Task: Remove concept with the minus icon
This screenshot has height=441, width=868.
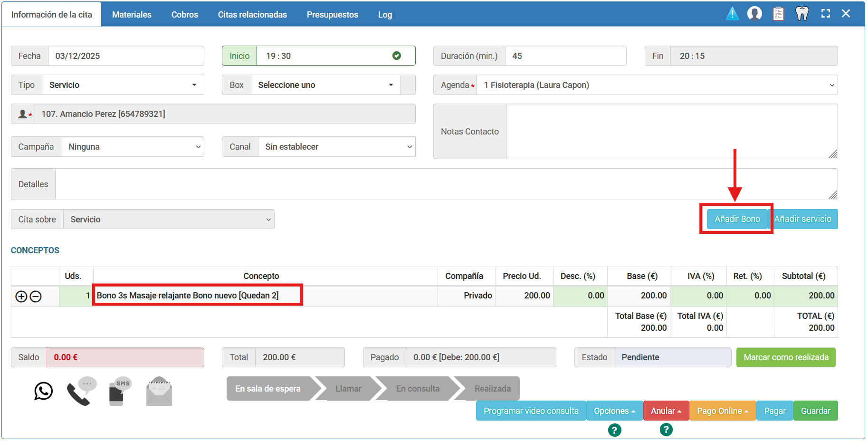Action: pyautogui.click(x=36, y=297)
